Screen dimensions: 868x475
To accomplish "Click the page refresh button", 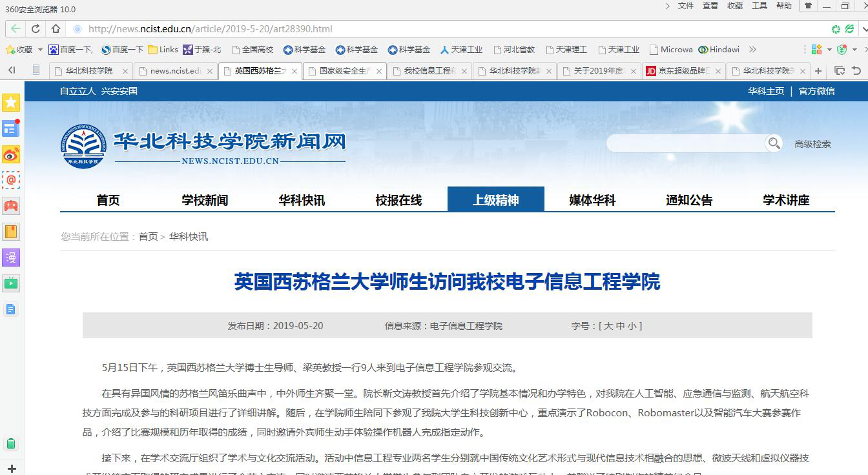I will (36, 29).
